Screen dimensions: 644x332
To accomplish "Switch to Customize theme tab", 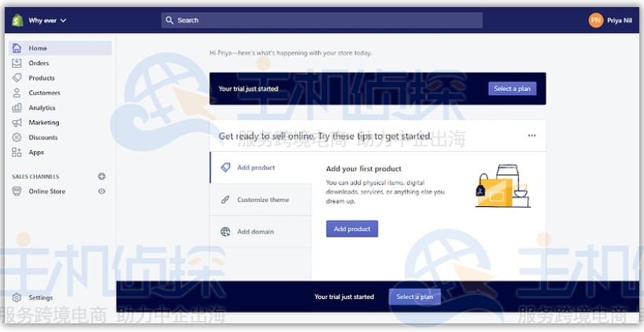I will tap(261, 200).
